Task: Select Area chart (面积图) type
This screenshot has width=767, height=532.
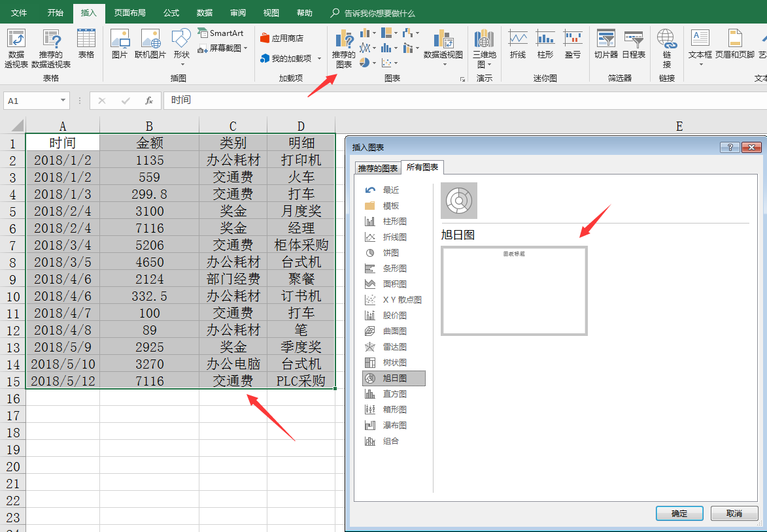Action: 394,284
